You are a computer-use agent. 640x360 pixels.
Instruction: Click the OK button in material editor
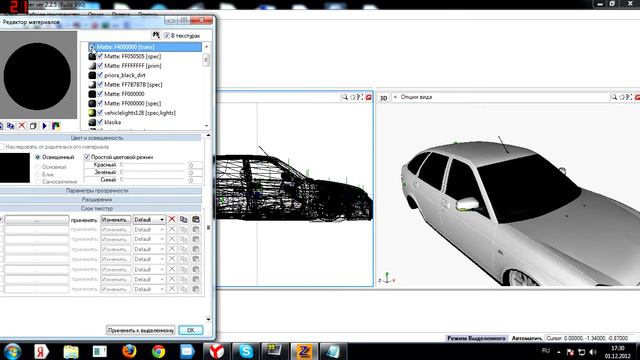click(191, 330)
